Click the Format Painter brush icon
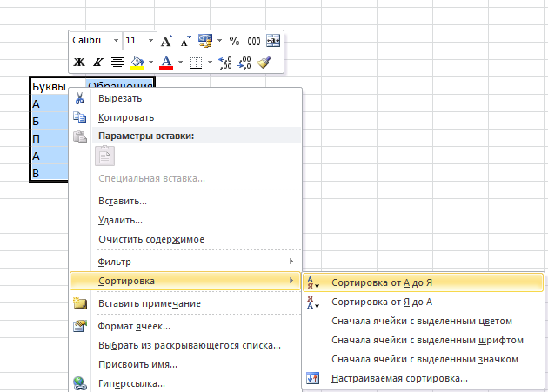548x392 pixels. click(x=264, y=63)
